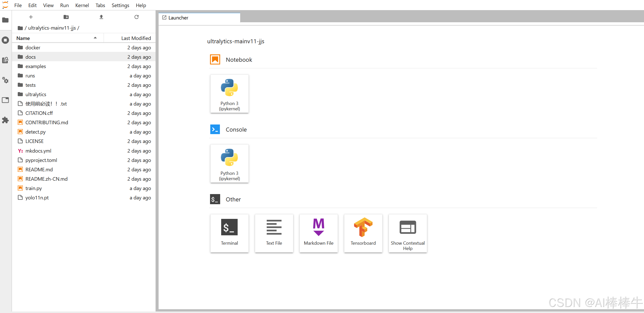Open the Extension Manager puzzle icon
Image resolution: width=644 pixels, height=313 pixels.
point(5,120)
